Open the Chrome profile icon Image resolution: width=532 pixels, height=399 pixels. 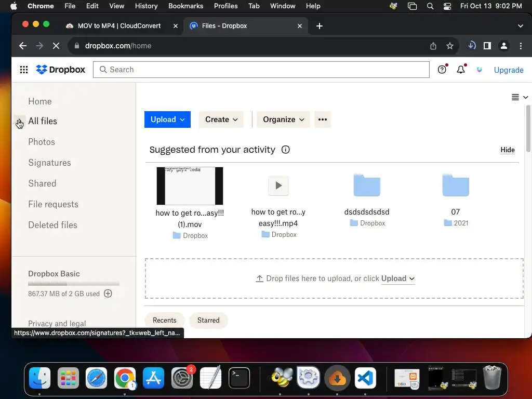pos(504,46)
